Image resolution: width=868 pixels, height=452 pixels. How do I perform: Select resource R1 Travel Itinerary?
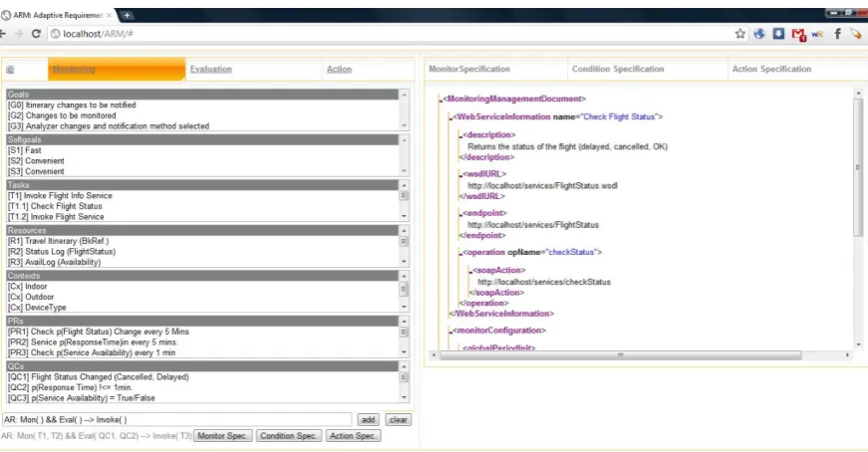click(x=202, y=241)
